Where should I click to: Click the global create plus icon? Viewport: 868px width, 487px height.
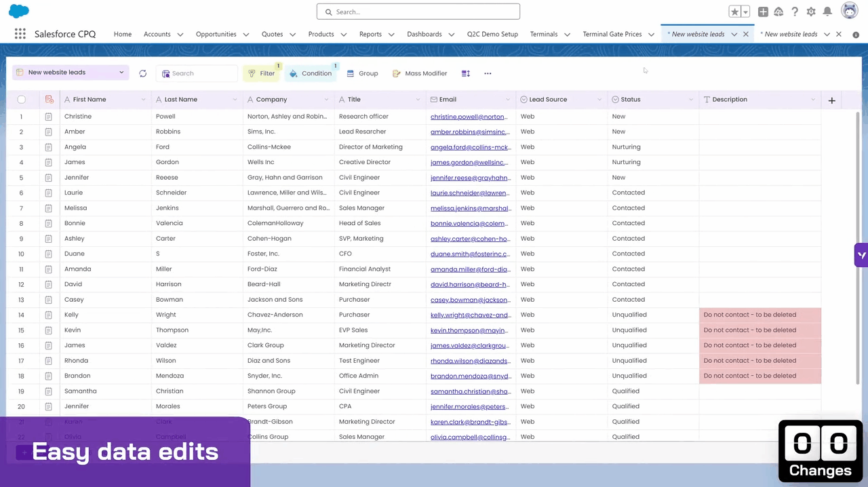763,12
